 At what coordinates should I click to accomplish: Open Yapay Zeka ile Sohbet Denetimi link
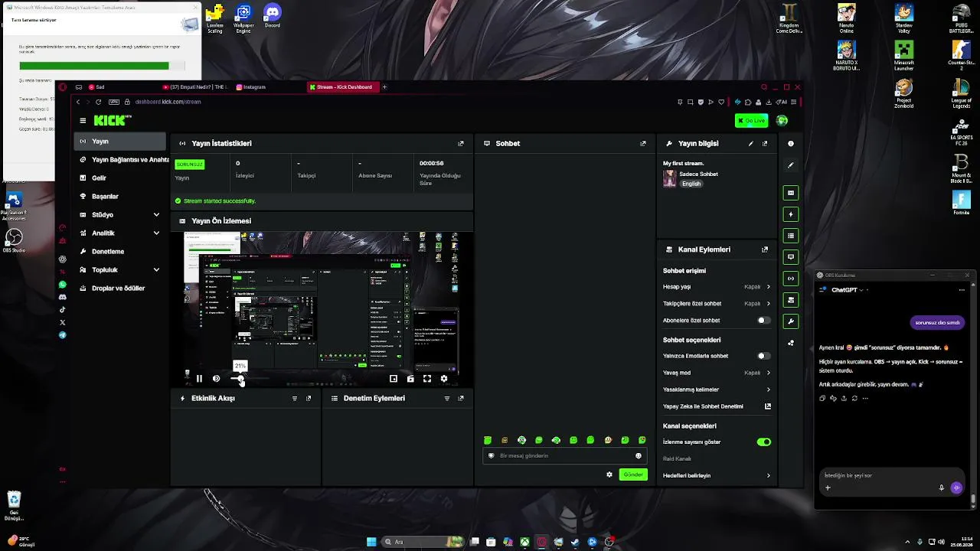pyautogui.click(x=717, y=406)
